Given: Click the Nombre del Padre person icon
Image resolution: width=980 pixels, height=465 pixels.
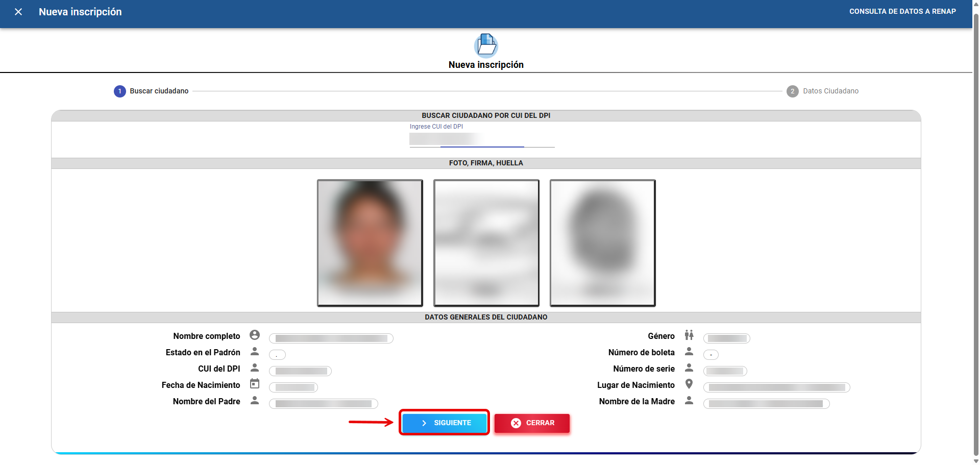Looking at the screenshot, I should pos(255,400).
